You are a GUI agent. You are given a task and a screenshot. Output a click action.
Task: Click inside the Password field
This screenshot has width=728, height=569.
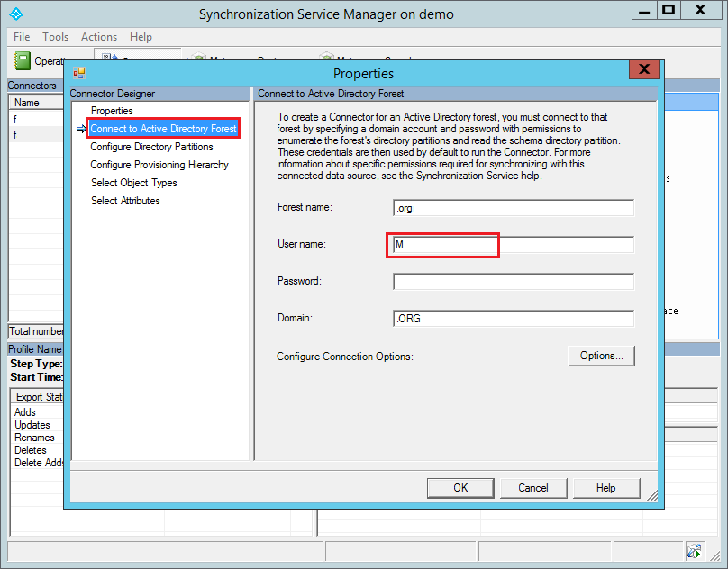[x=513, y=281]
